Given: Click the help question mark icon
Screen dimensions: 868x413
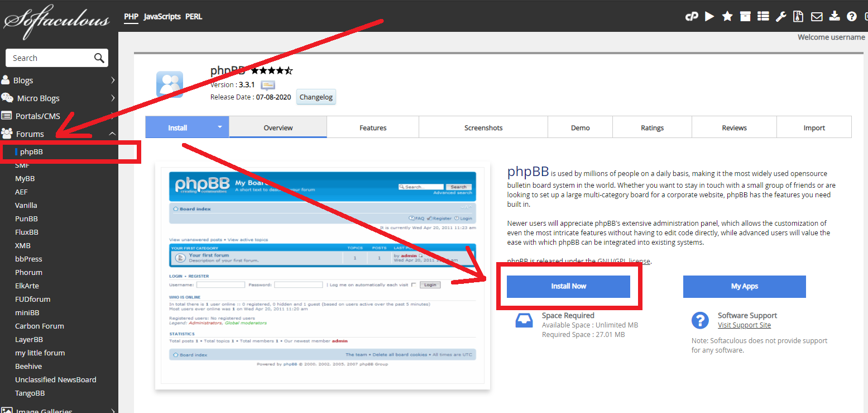Looking at the screenshot, I should 852,17.
